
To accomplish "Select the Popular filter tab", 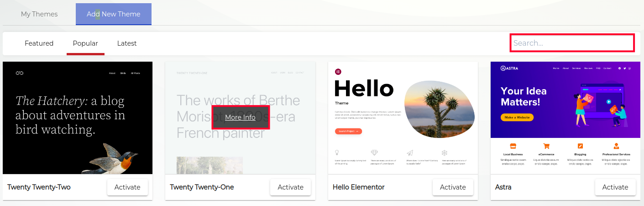I will tap(85, 43).
